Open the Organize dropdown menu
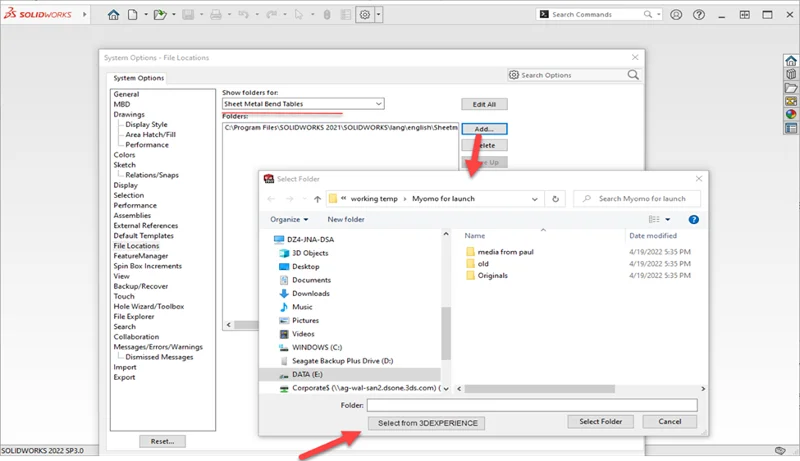This screenshot has height=461, width=800. (x=289, y=219)
